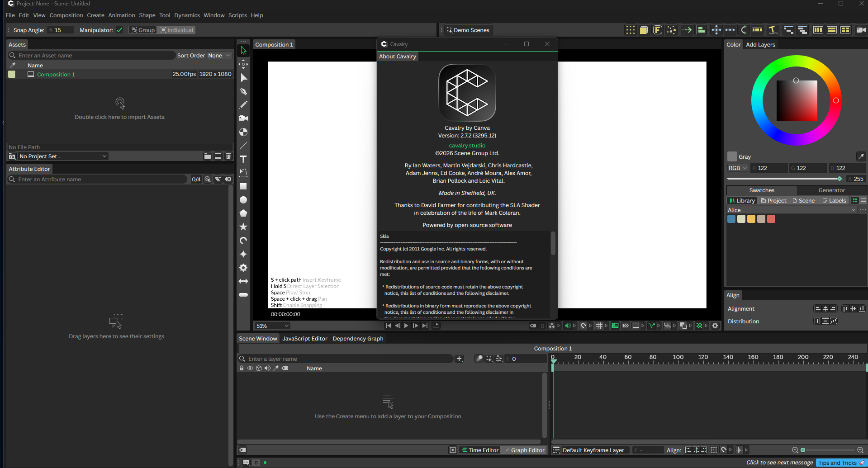Open the RGB color mode dropdown
The image size is (868, 468).
[738, 168]
